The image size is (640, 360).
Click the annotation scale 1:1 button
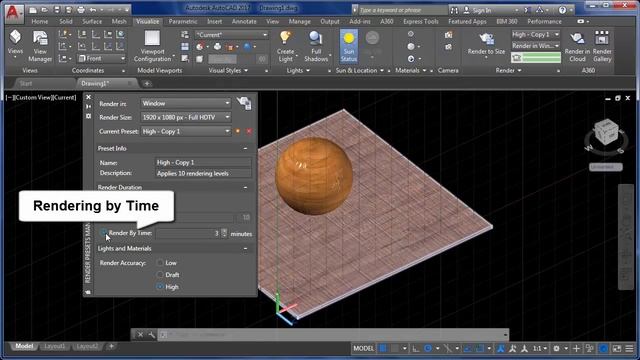[540, 348]
